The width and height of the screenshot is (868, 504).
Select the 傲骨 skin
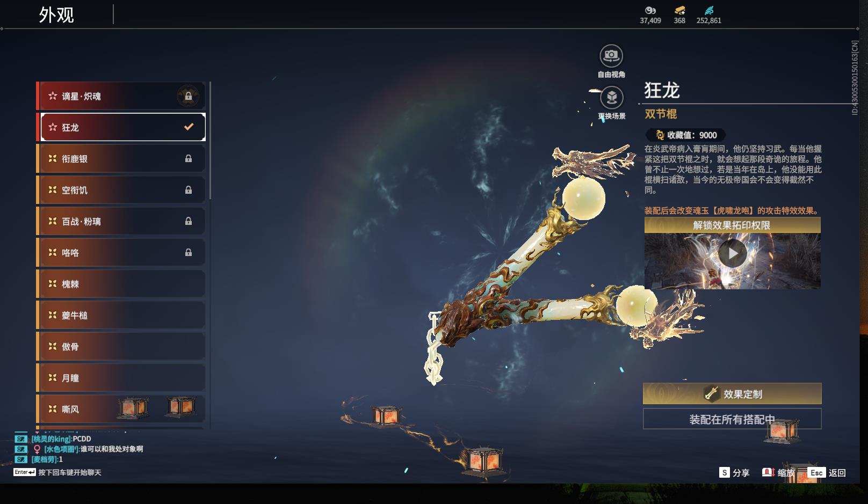click(121, 346)
